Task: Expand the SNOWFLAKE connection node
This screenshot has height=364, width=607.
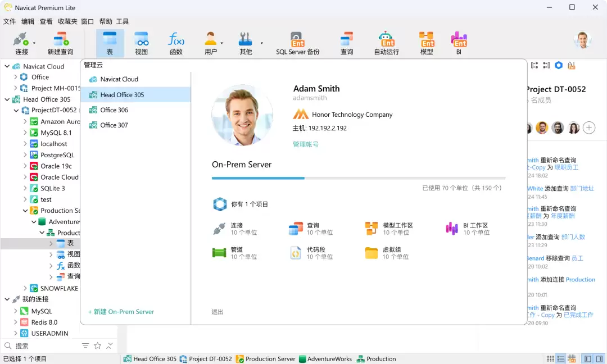Action: 25,288
